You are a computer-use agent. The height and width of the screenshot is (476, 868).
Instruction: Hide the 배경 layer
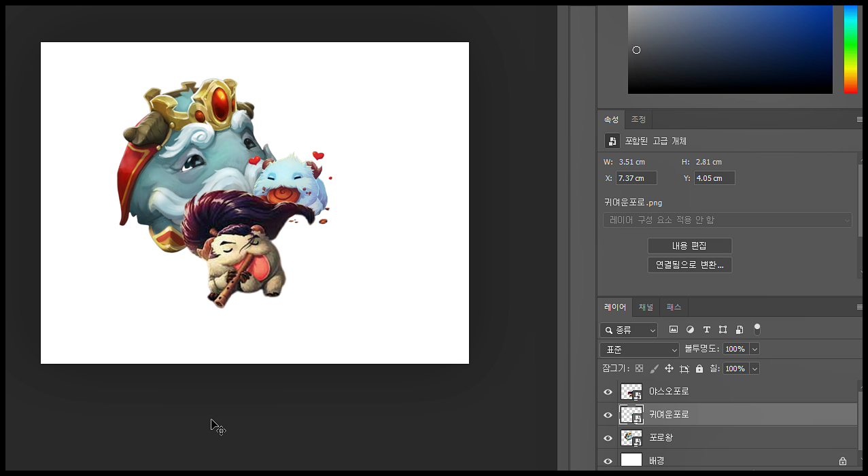608,460
